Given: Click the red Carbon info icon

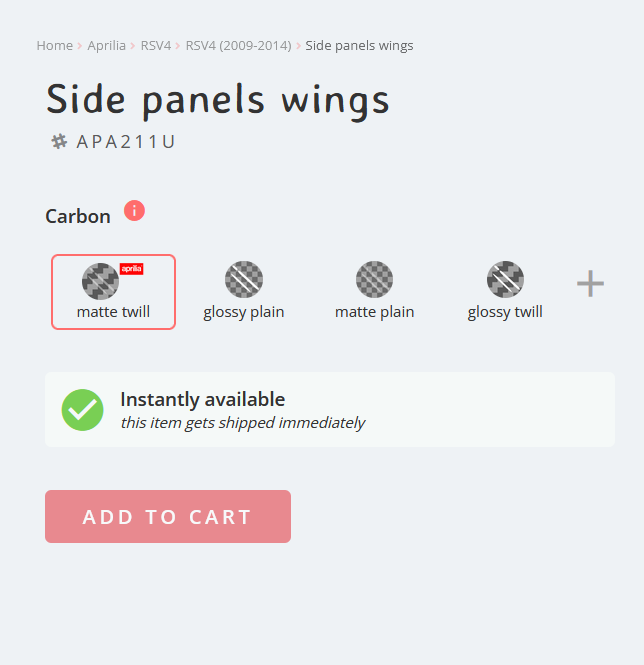Looking at the screenshot, I should pyautogui.click(x=134, y=211).
